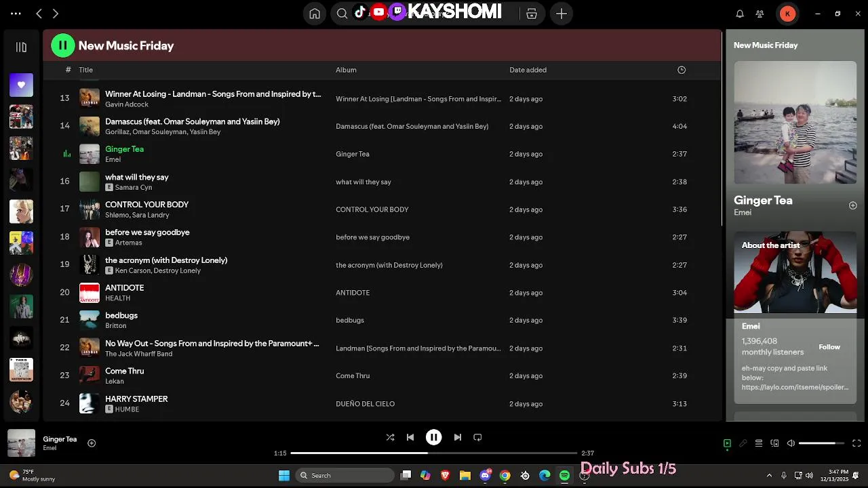The height and width of the screenshot is (488, 868).
Task: Enter full screen player mode
Action: (x=856, y=443)
